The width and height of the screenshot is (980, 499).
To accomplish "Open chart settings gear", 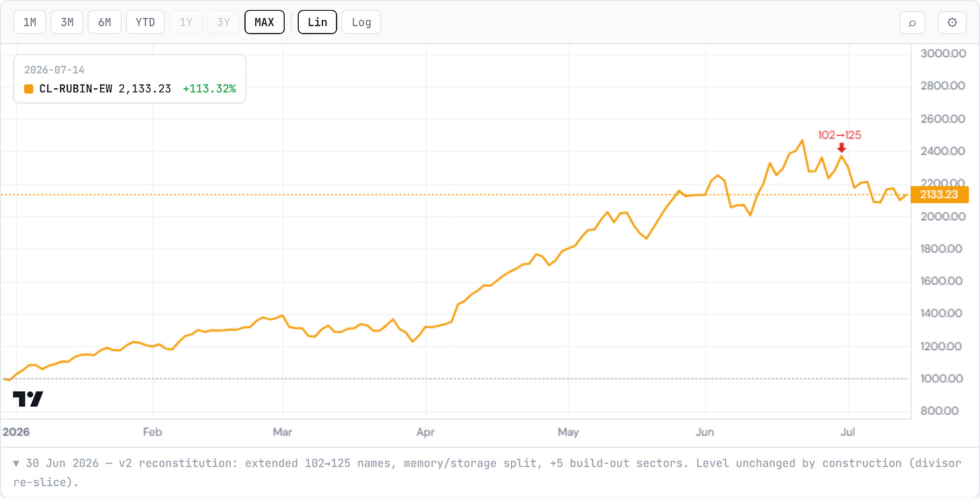I will [952, 23].
